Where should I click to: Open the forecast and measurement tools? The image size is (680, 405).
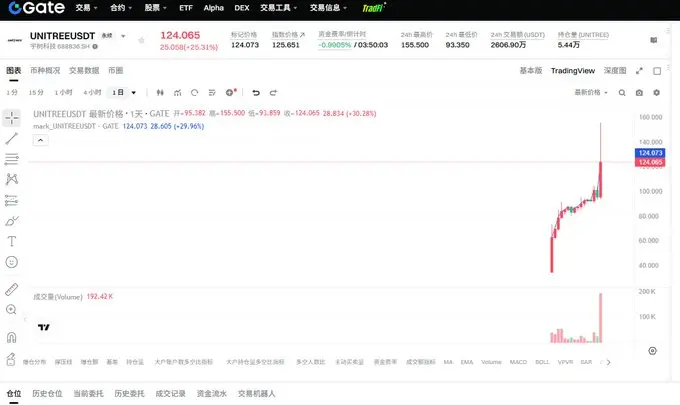(12, 200)
